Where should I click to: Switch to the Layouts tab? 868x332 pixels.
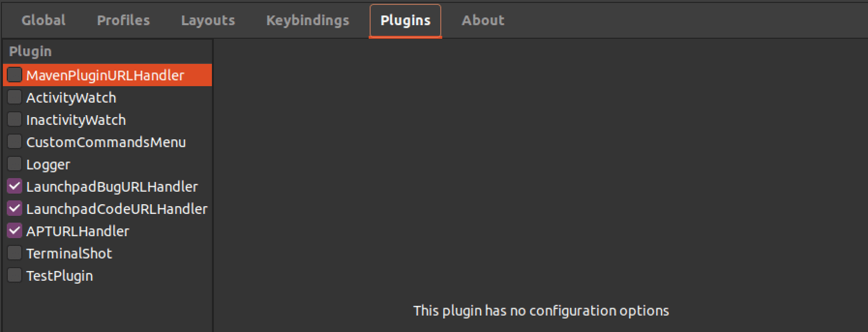pyautogui.click(x=208, y=20)
